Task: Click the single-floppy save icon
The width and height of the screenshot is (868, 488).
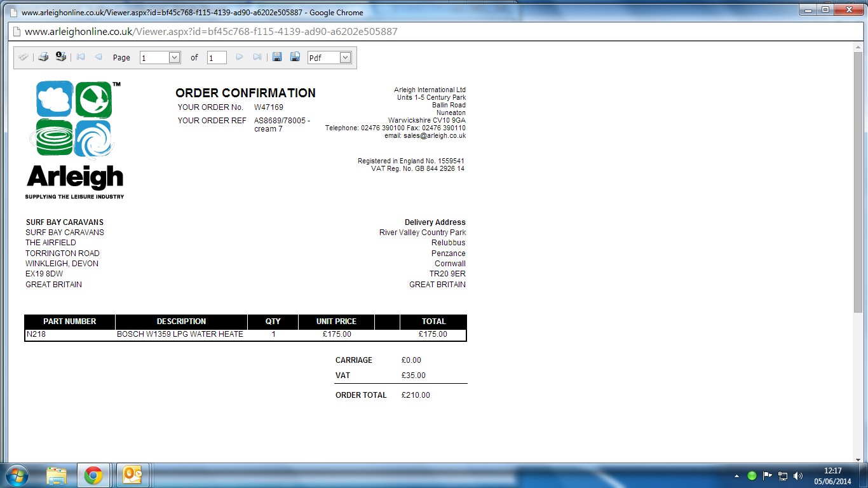Action: [277, 57]
